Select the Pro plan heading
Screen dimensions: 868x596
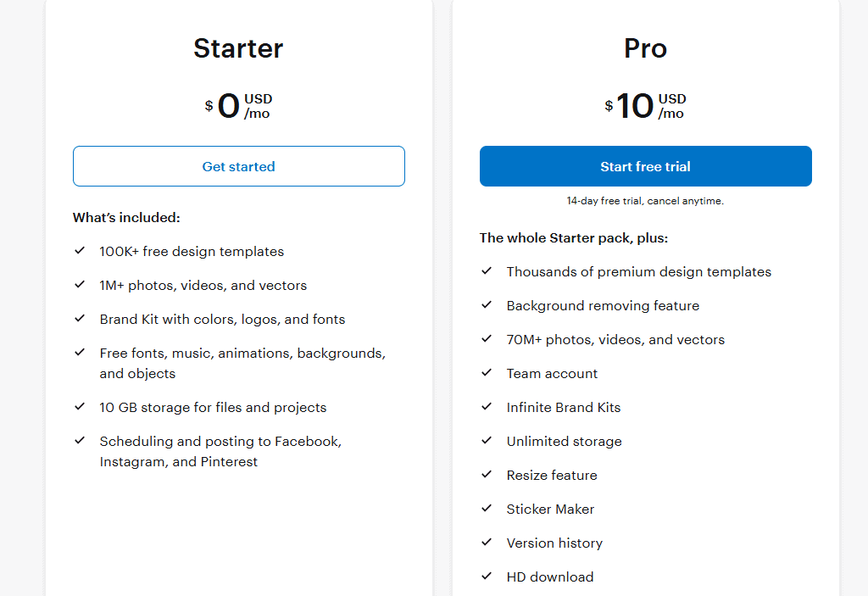645,48
